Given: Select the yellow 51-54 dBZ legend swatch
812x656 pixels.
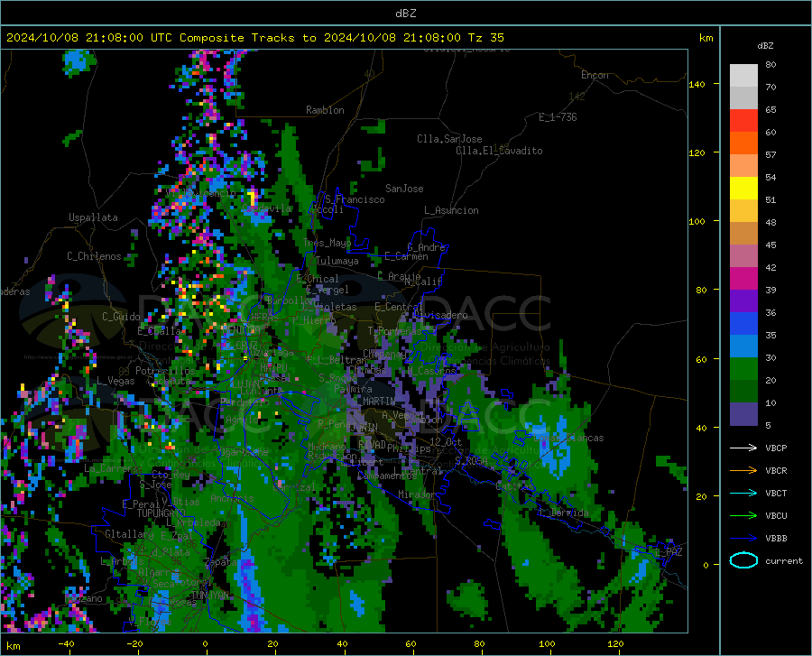Looking at the screenshot, I should pyautogui.click(x=743, y=189).
